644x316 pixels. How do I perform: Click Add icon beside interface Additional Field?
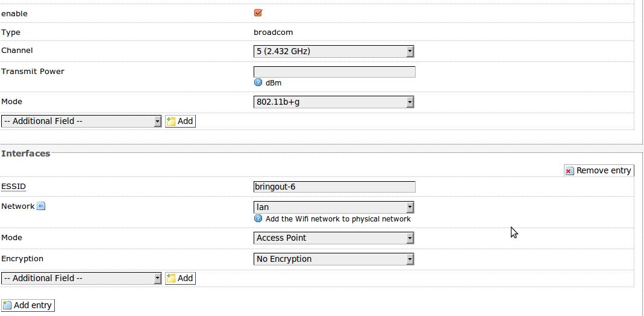pyautogui.click(x=171, y=278)
